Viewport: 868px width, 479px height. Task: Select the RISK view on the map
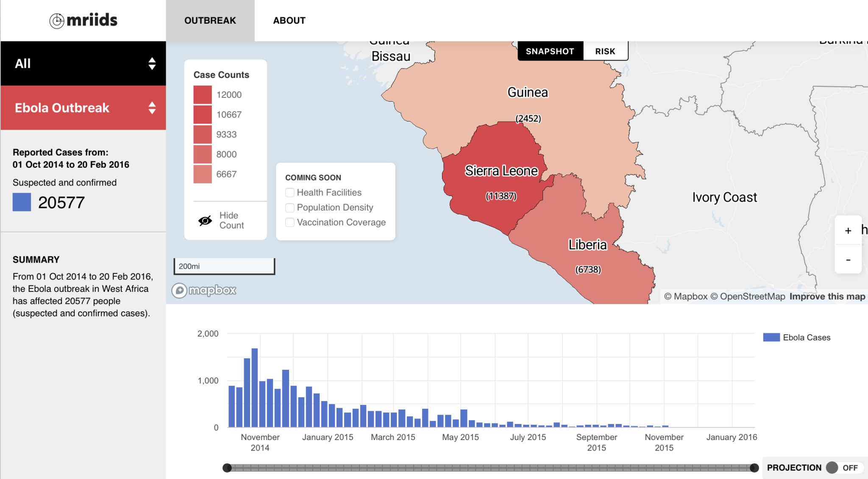click(x=605, y=51)
